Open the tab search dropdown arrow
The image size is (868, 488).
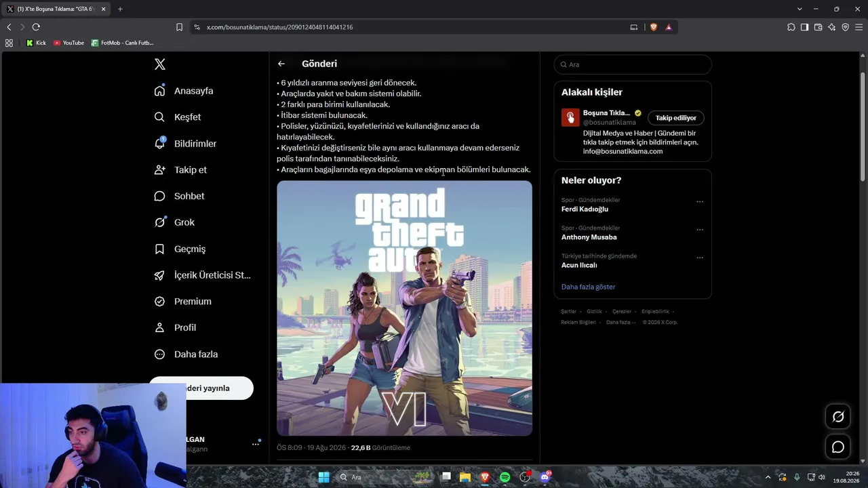pyautogui.click(x=800, y=9)
